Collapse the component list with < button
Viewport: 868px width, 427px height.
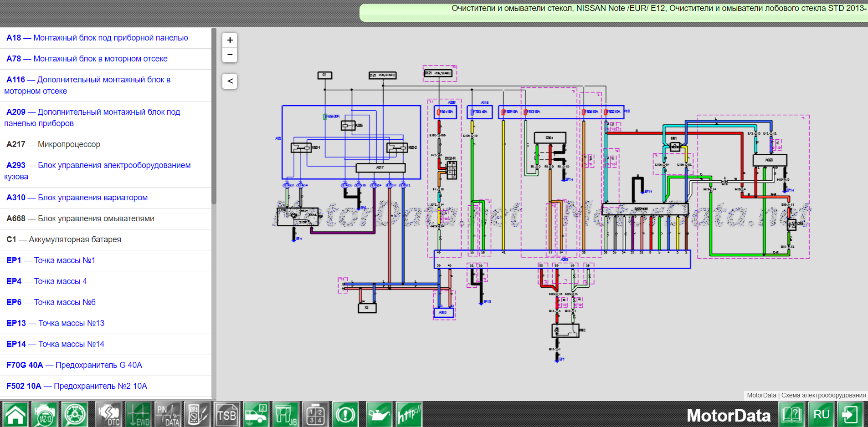230,81
